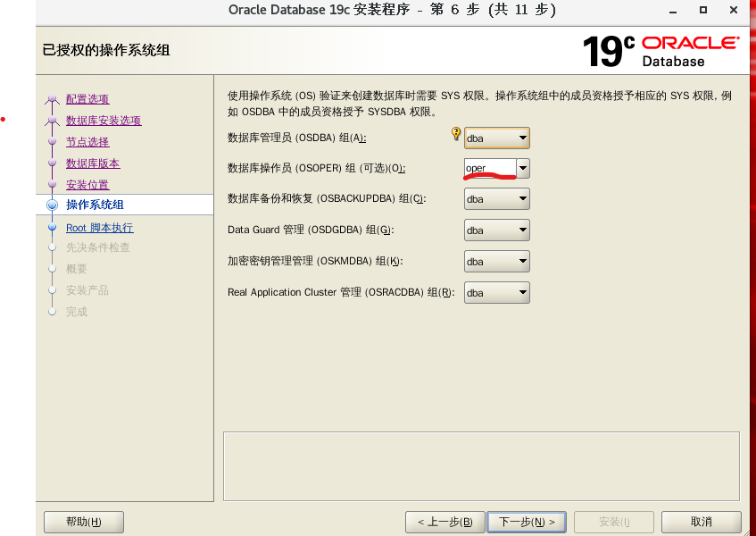Go to the 安装位置 step
The height and width of the screenshot is (536, 756).
87,185
